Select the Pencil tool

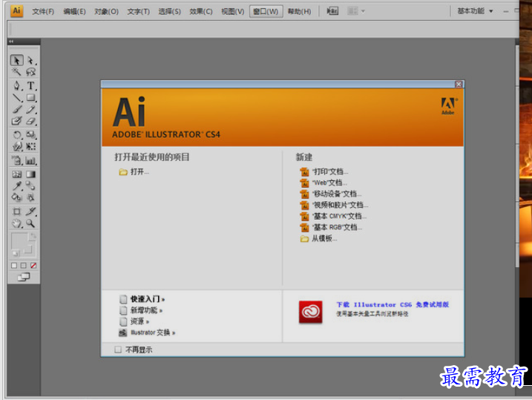coord(31,109)
